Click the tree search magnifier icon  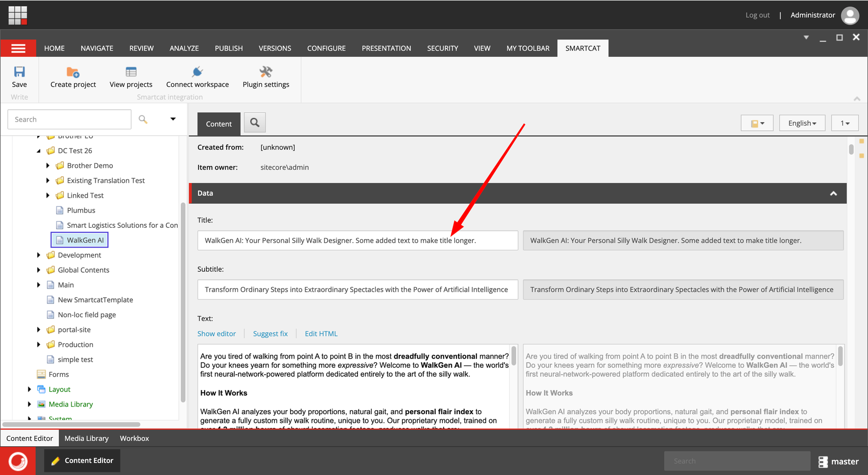point(143,119)
